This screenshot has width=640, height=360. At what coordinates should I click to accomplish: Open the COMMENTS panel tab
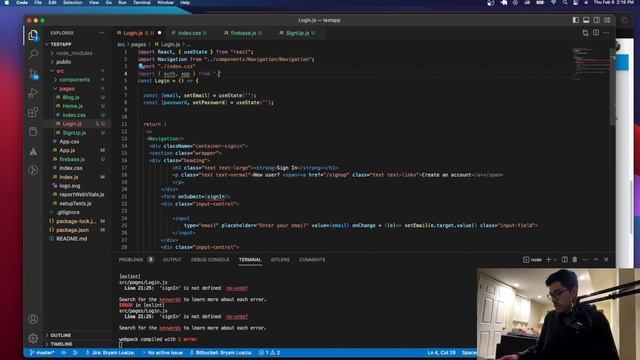coord(312,260)
